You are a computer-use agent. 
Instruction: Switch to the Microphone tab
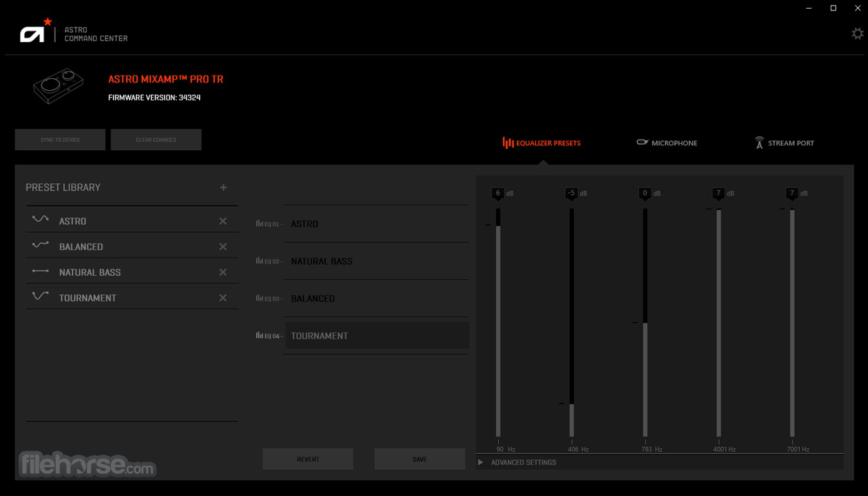[x=667, y=143]
